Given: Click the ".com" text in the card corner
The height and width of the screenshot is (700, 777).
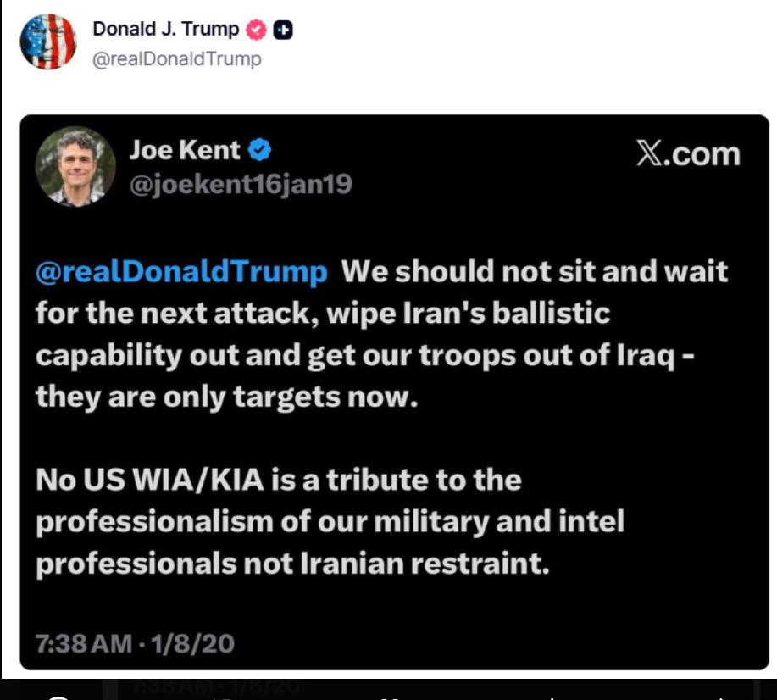Looking at the screenshot, I should 702,154.
